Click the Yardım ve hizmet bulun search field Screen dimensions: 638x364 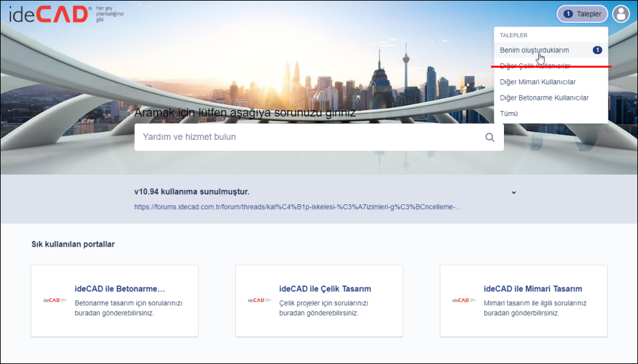point(319,137)
